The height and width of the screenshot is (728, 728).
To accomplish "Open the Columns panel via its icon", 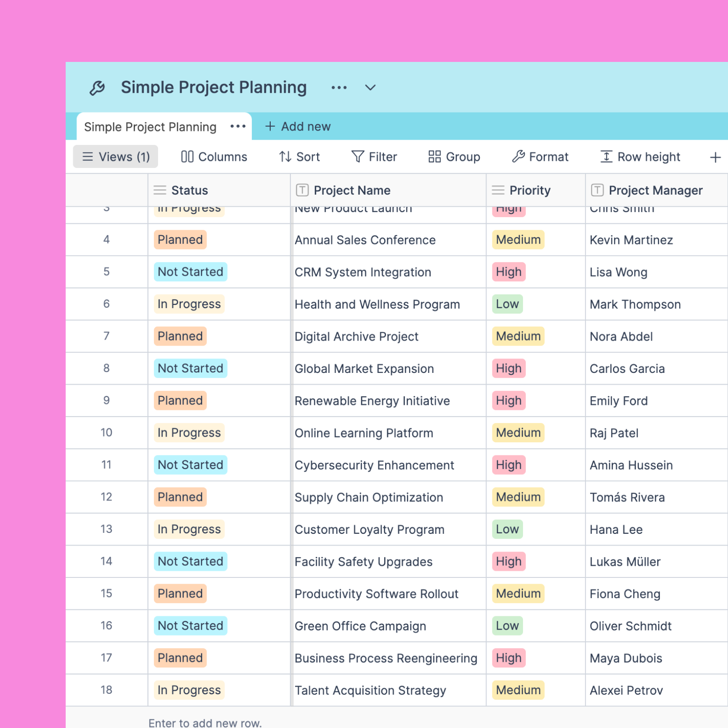I will [x=187, y=157].
